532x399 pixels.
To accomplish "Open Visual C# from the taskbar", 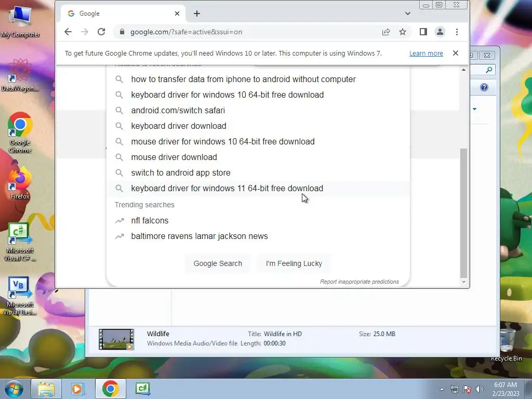I will [142, 389].
